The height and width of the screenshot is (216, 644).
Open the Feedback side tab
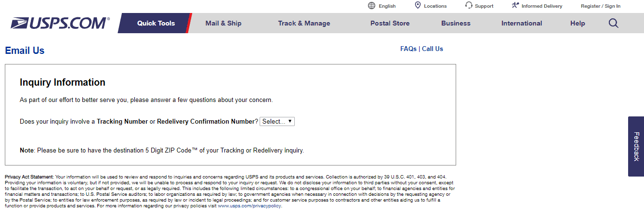click(x=636, y=146)
